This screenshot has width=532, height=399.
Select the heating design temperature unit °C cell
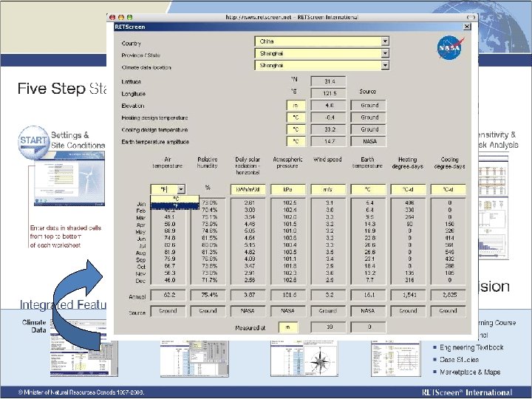tap(296, 117)
